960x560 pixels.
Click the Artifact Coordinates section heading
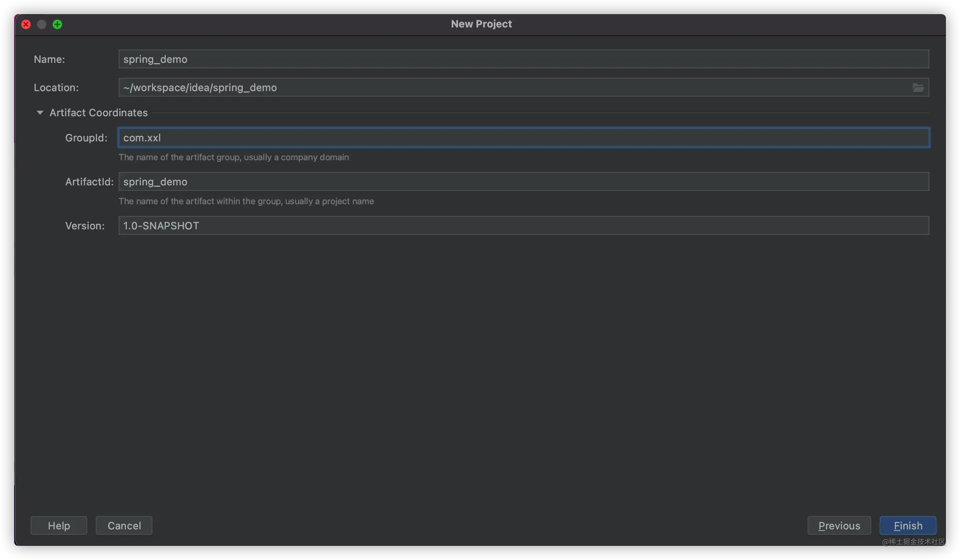pos(99,113)
